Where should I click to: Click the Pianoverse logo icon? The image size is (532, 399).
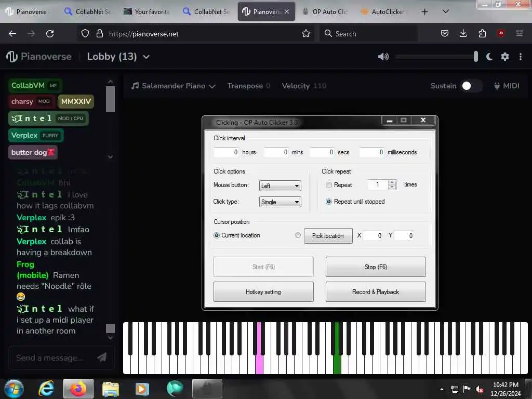[x=11, y=56]
